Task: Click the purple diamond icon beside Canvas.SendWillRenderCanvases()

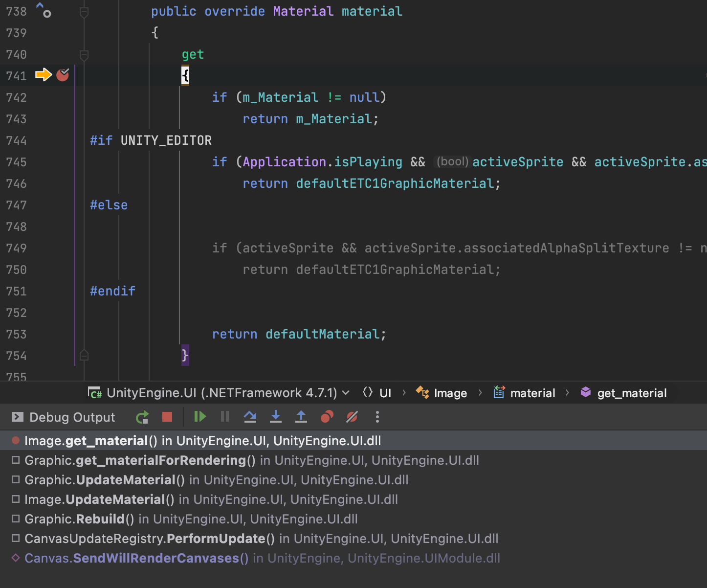Action: (x=16, y=558)
